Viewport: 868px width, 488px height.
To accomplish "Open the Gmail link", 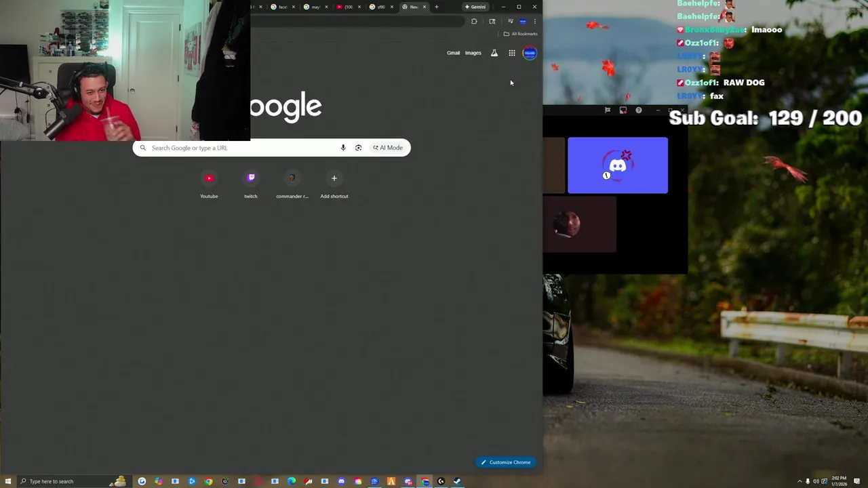I will (453, 53).
